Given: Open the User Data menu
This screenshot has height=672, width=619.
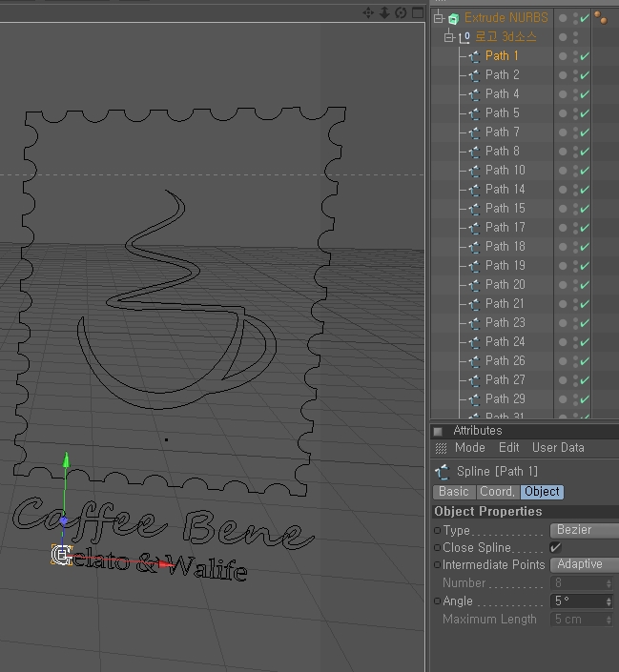Looking at the screenshot, I should tap(558, 448).
